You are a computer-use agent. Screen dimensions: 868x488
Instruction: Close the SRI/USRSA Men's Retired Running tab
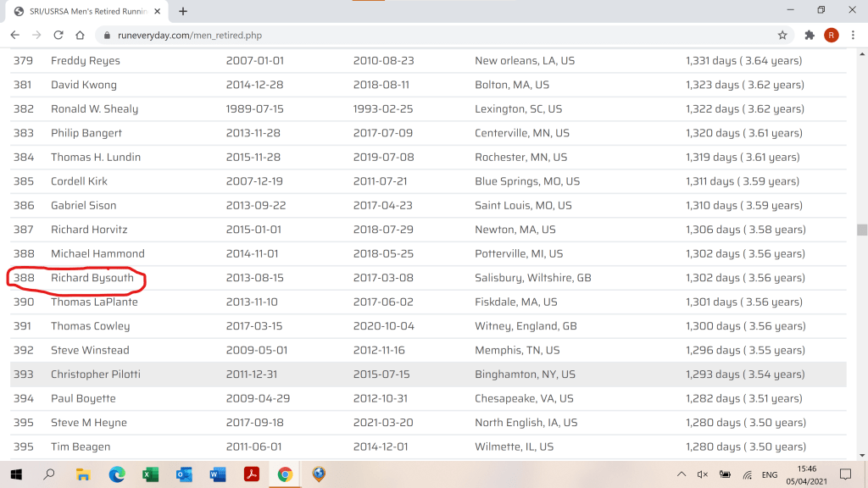161,11
